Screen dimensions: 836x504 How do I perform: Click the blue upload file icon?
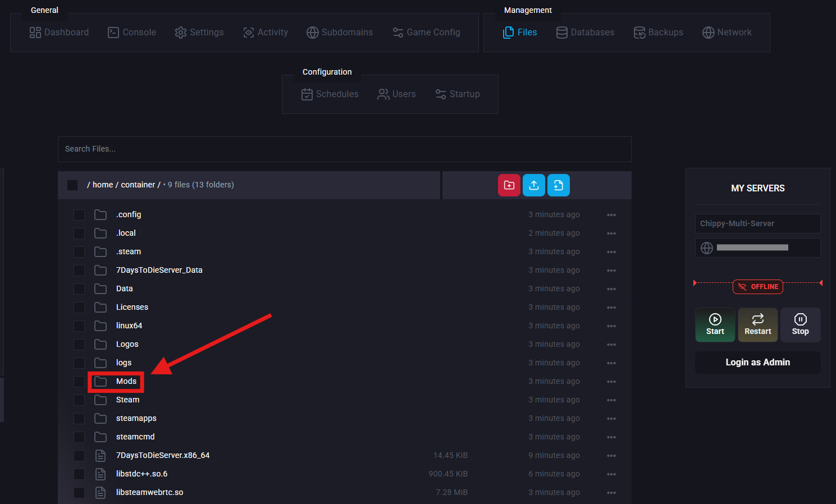pos(534,185)
